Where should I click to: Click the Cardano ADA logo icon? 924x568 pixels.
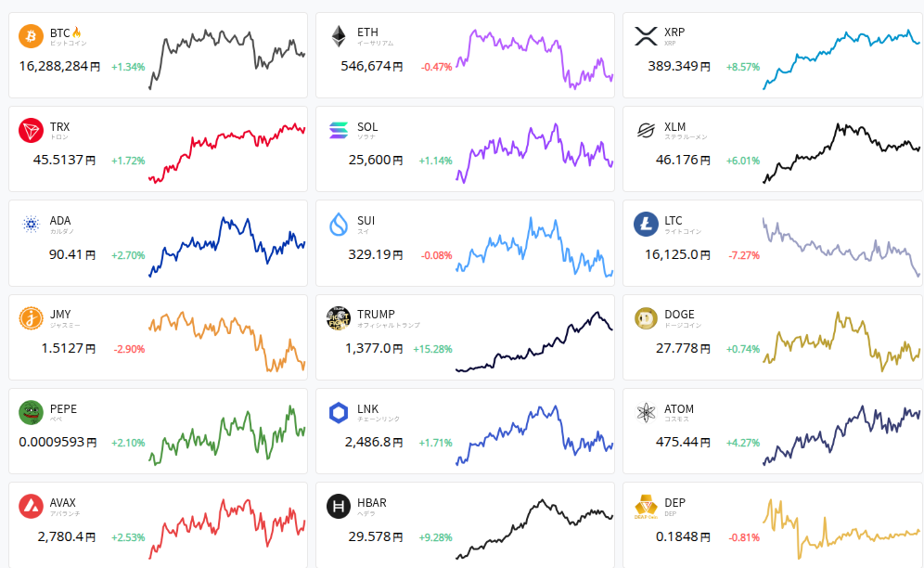[32, 225]
